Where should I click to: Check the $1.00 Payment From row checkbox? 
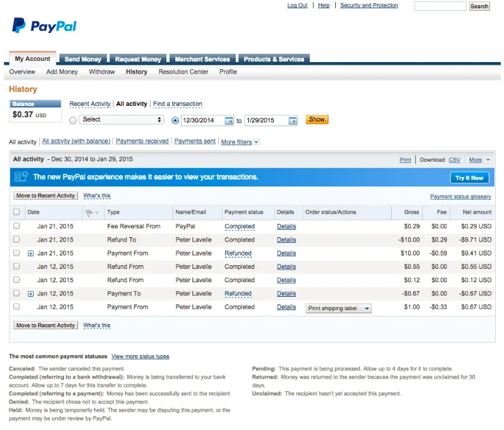pos(17,307)
